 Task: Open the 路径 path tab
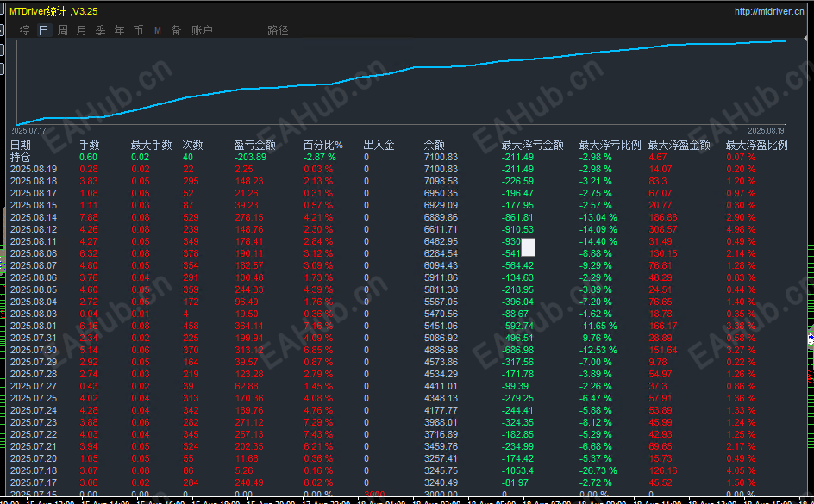coord(278,31)
